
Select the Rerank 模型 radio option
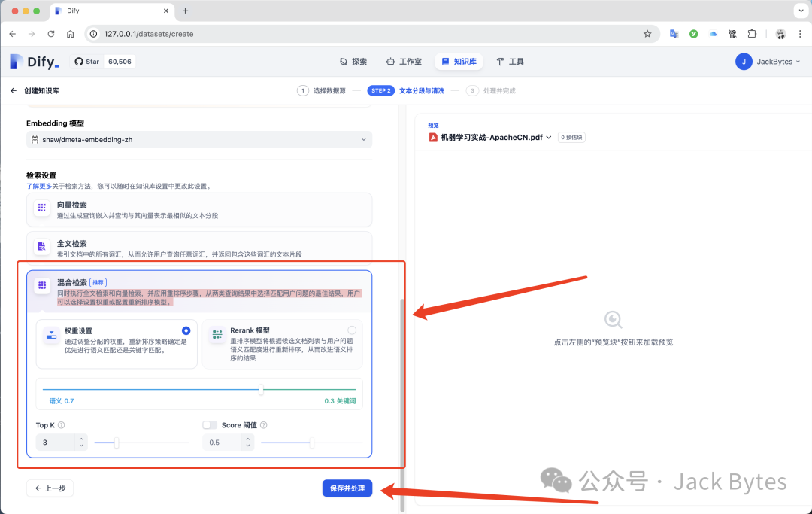tap(352, 330)
